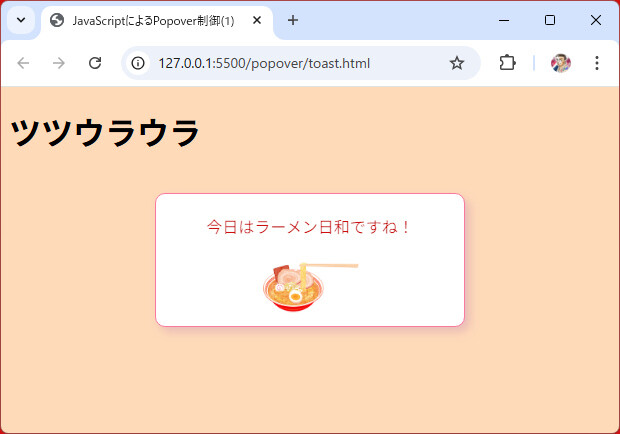Click the ツツウラウラ heading
This screenshot has height=434, width=620.
pos(105,133)
